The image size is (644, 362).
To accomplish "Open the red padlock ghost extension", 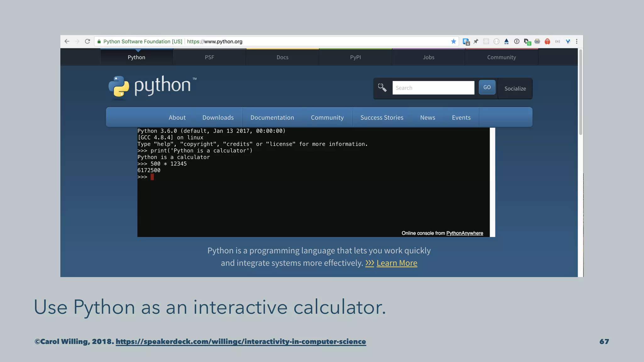I will (547, 41).
